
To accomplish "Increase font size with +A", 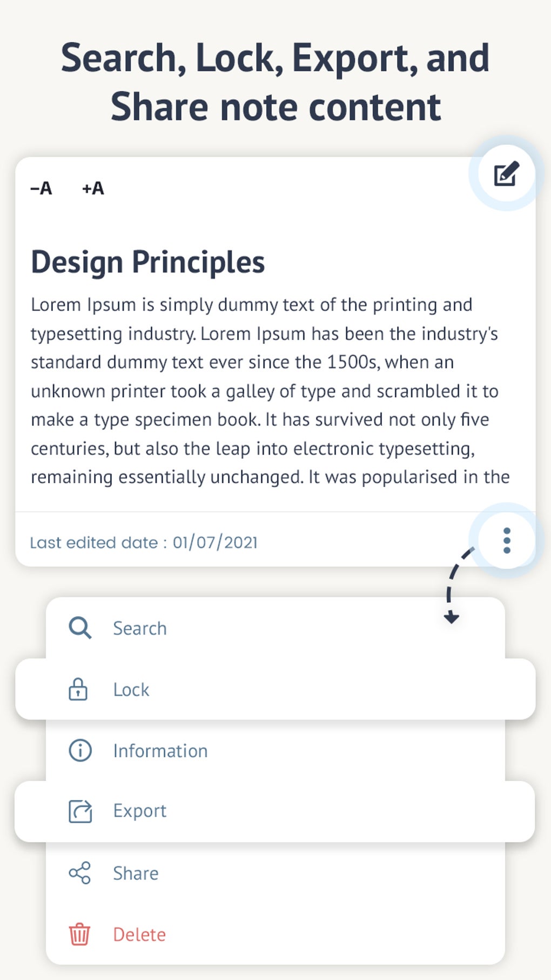I will [x=93, y=188].
